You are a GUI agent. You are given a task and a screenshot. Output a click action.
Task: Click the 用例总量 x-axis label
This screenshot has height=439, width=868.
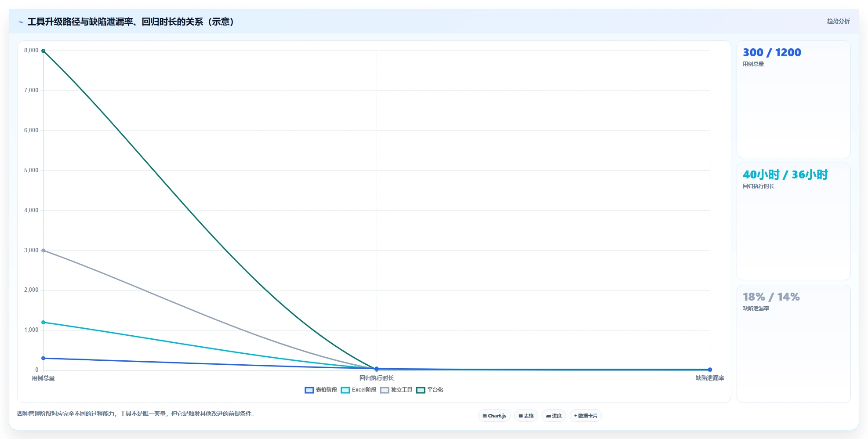[43, 378]
